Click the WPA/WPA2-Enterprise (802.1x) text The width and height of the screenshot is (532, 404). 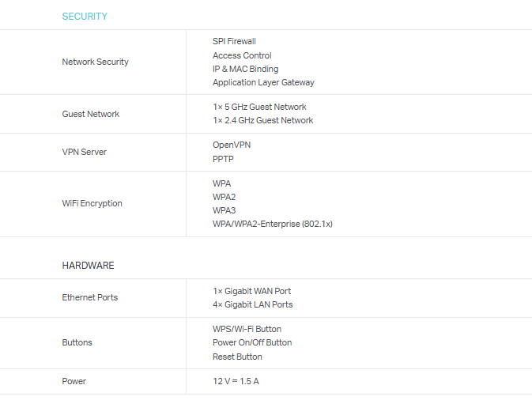click(x=272, y=224)
